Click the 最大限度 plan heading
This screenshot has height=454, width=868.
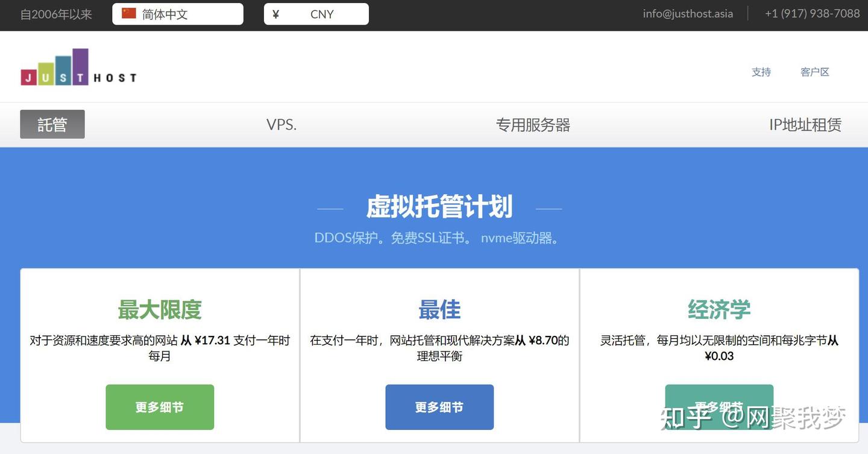pos(160,310)
